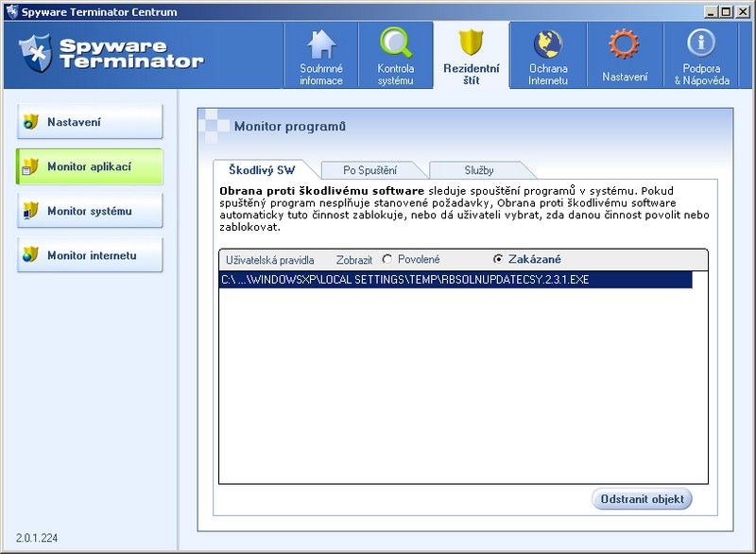Viewport: 756px width, 554px height.
Task: Switch to the Po Spuštění tab
Action: coord(369,170)
